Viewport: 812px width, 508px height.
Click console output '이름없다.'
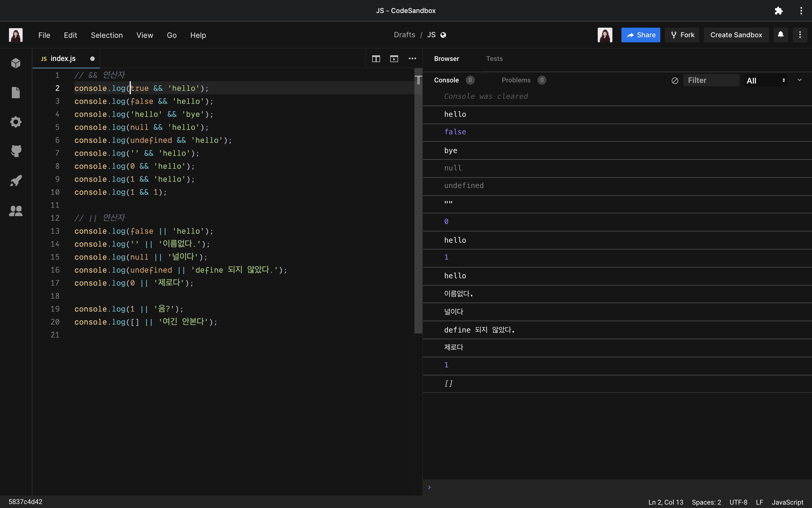[458, 294]
